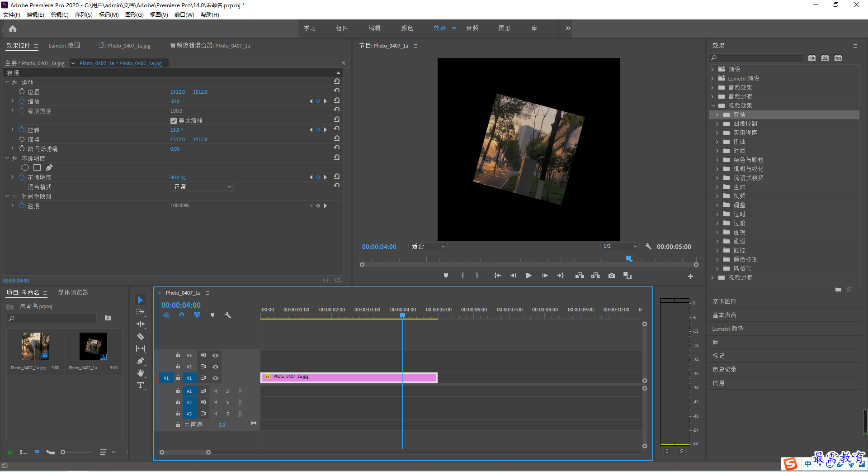This screenshot has width=868, height=472.
Task: Click the Photo_0407_1a.jpg clip on timeline
Action: (349, 377)
